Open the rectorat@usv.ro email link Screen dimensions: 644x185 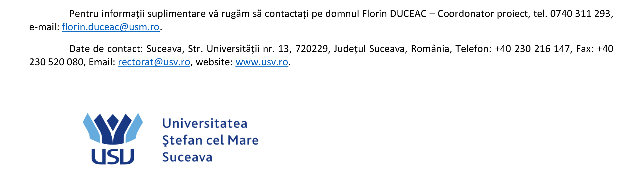pyautogui.click(x=154, y=62)
